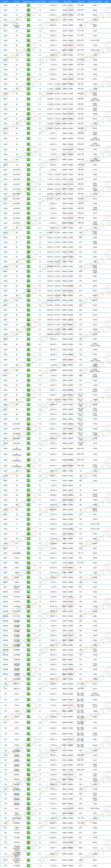Click body code '710, 711' cell
Viewport: 111px width, 868px height.
[x=81, y=553]
